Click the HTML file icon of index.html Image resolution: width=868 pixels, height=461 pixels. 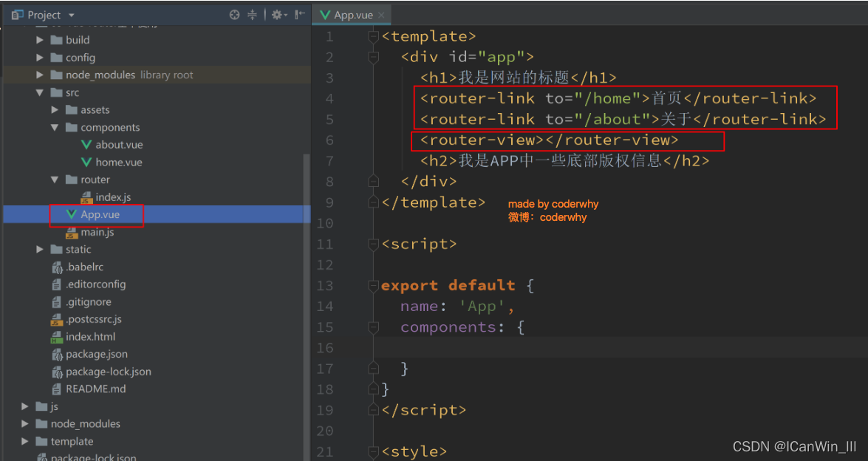tap(56, 337)
